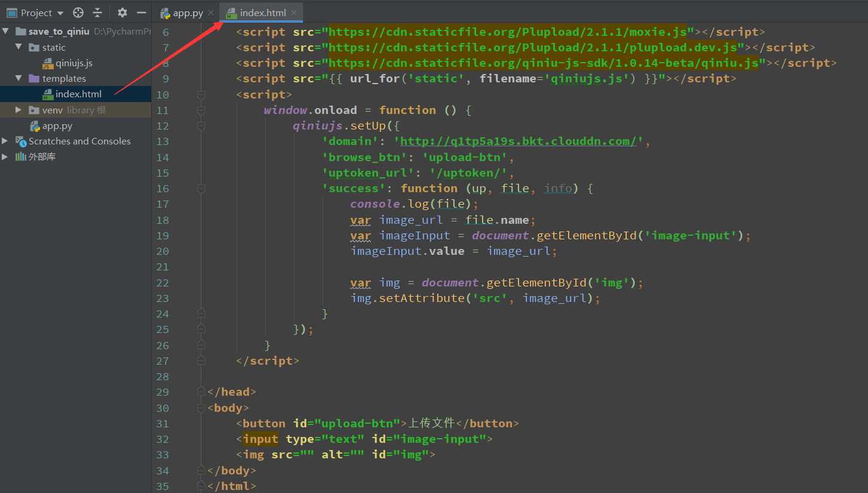This screenshot has width=868, height=493.
Task: Click line number 28 in gutter
Action: [162, 377]
